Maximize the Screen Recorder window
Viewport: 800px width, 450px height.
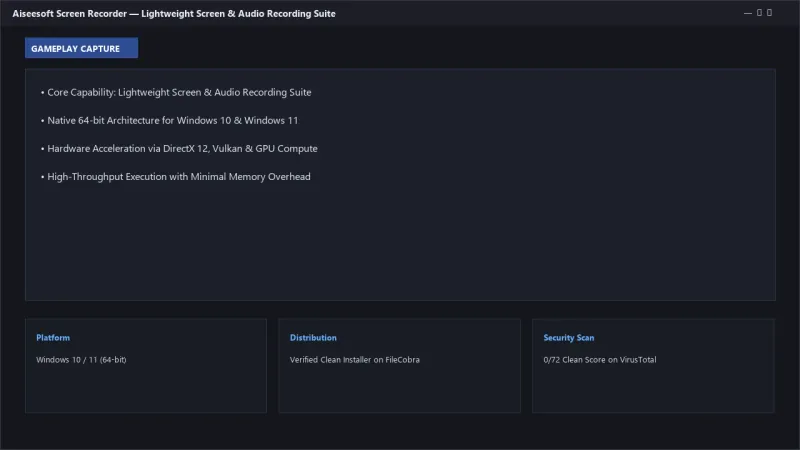click(759, 13)
